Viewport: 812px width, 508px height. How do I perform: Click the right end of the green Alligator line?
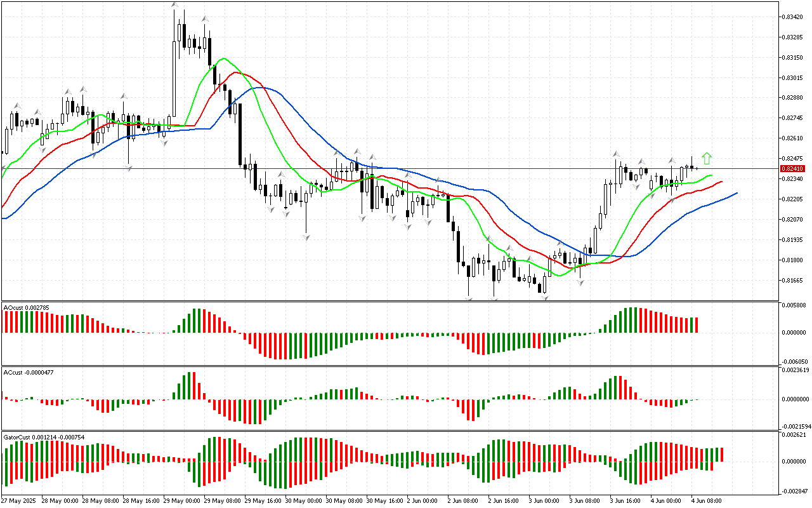[711, 175]
